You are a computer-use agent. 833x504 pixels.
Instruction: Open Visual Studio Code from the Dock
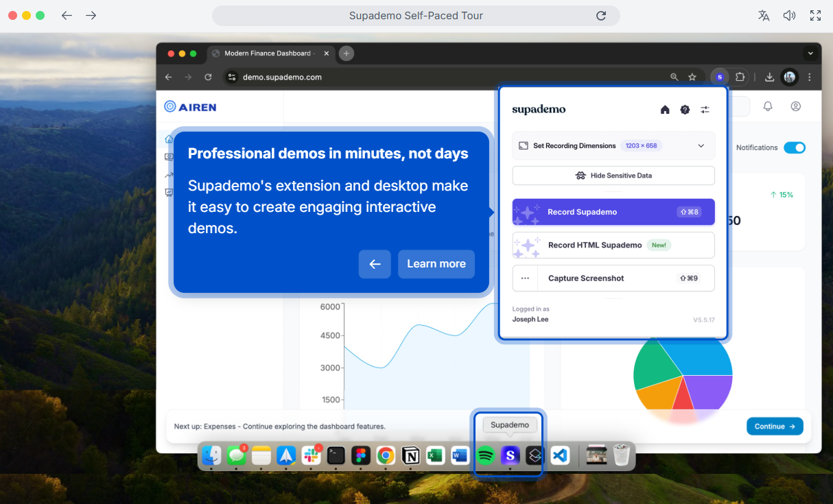click(560, 455)
